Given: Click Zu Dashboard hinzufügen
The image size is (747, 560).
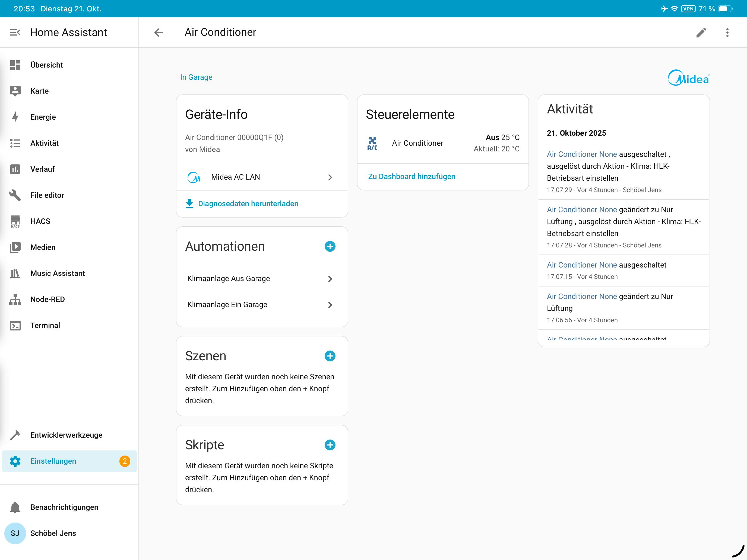Looking at the screenshot, I should click(x=411, y=177).
